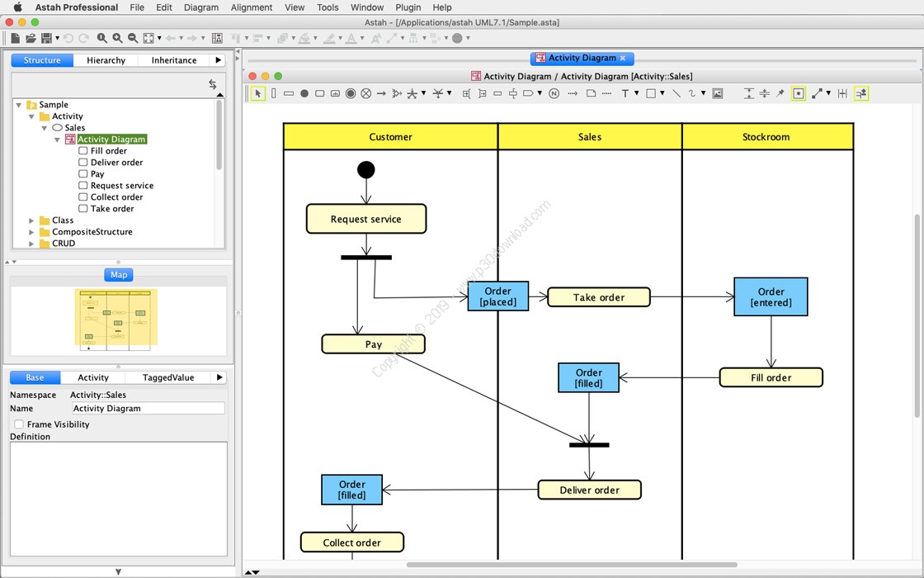Click the sync tree arrows icon
The width and height of the screenshot is (924, 578).
(x=213, y=84)
